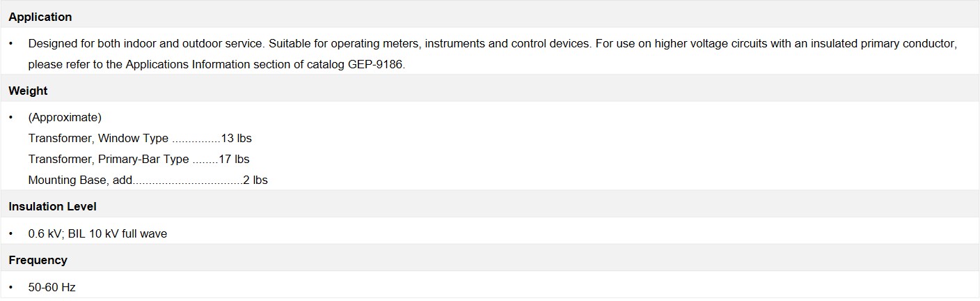Click the 0.6 kV BIL insulation value

tap(97, 233)
